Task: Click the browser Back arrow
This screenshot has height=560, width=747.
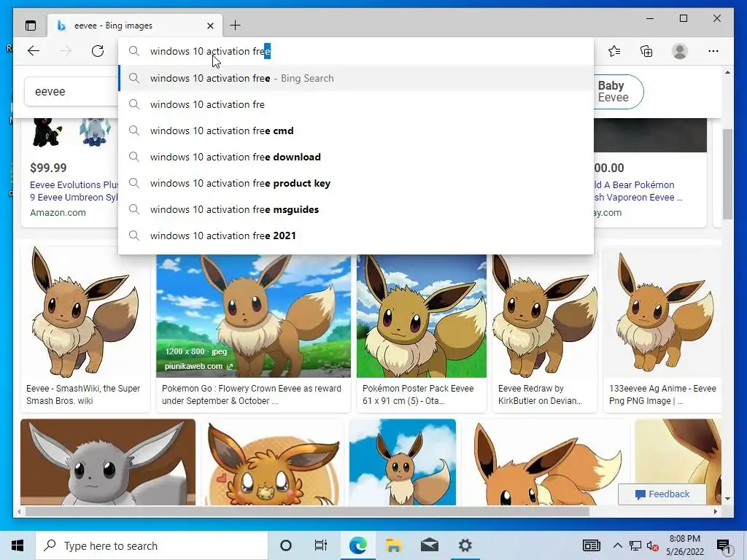Action: click(34, 51)
